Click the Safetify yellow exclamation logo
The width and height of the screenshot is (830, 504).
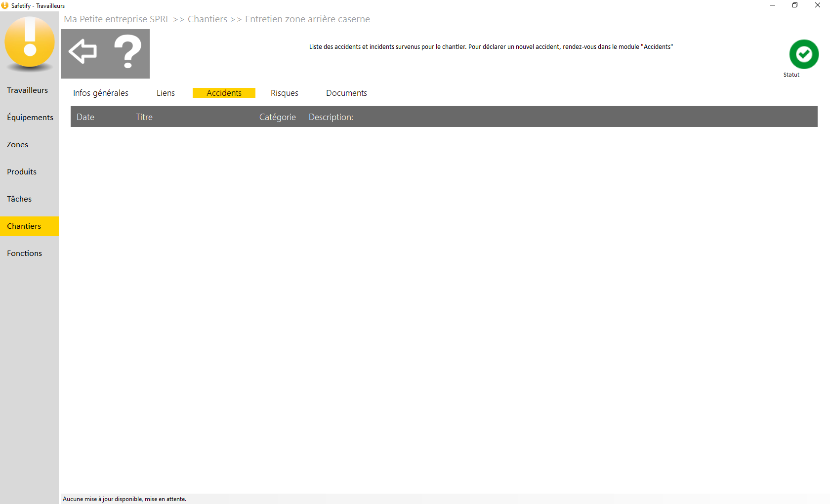pyautogui.click(x=30, y=43)
